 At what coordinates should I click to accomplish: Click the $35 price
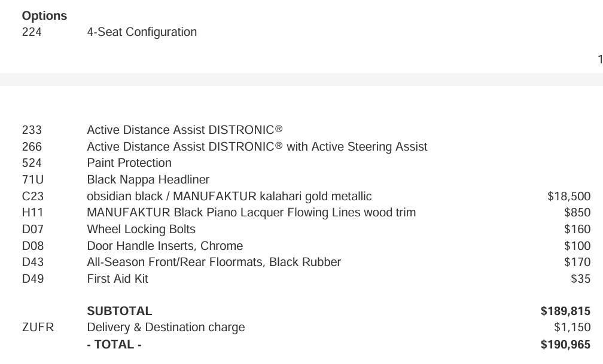coord(580,279)
